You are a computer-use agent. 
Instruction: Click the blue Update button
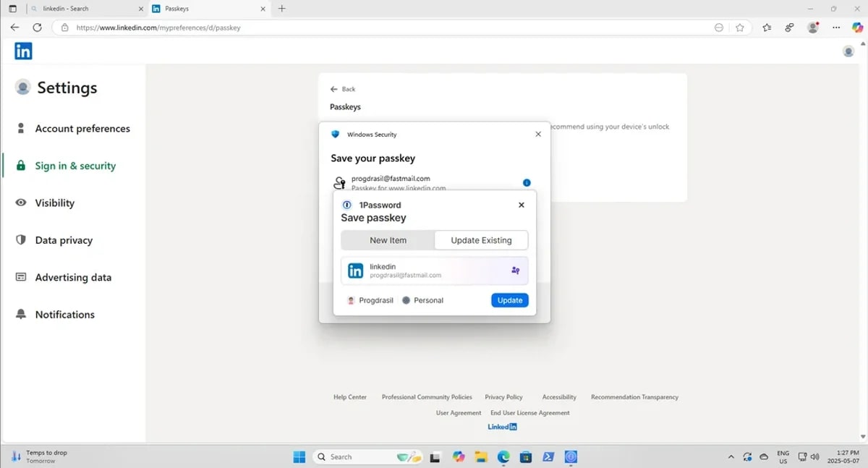(x=510, y=300)
